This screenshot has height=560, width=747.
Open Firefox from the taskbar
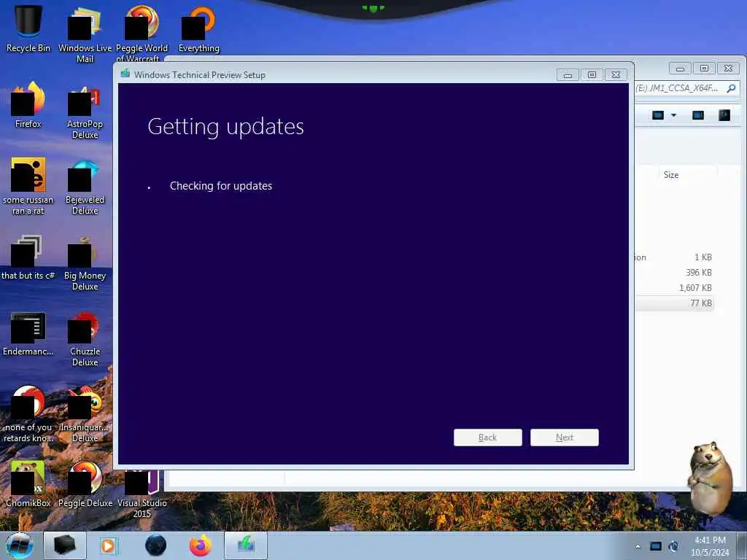201,545
